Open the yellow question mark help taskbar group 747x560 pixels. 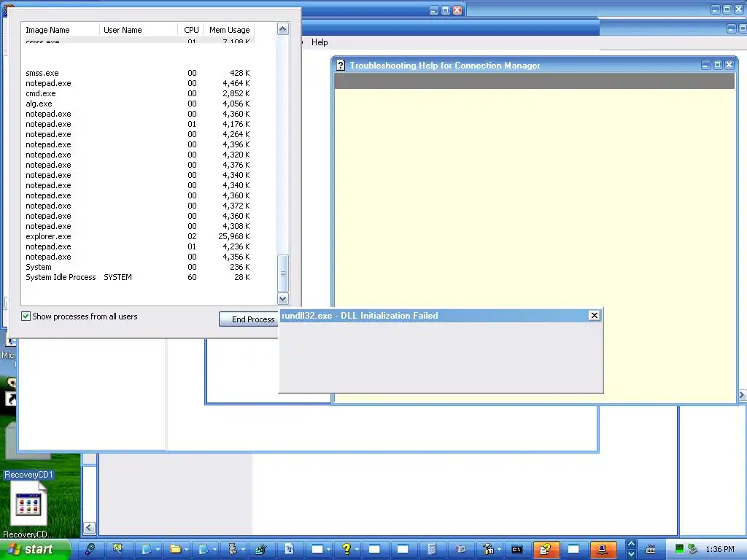pyautogui.click(x=347, y=549)
